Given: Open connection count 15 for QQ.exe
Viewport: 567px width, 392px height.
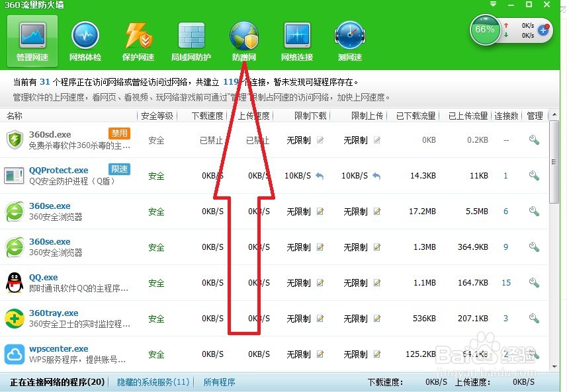Looking at the screenshot, I should 506,282.
